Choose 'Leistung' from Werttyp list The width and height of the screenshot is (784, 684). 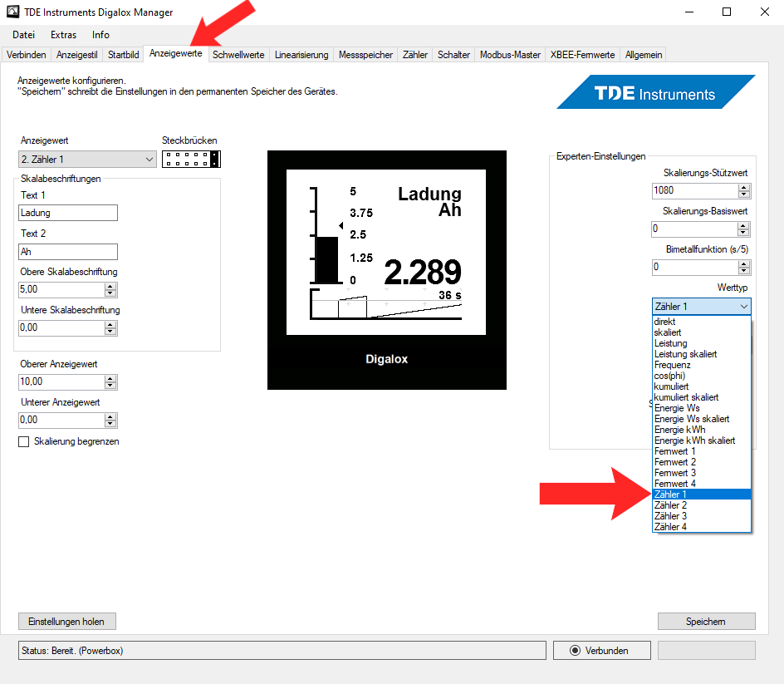pyautogui.click(x=702, y=343)
